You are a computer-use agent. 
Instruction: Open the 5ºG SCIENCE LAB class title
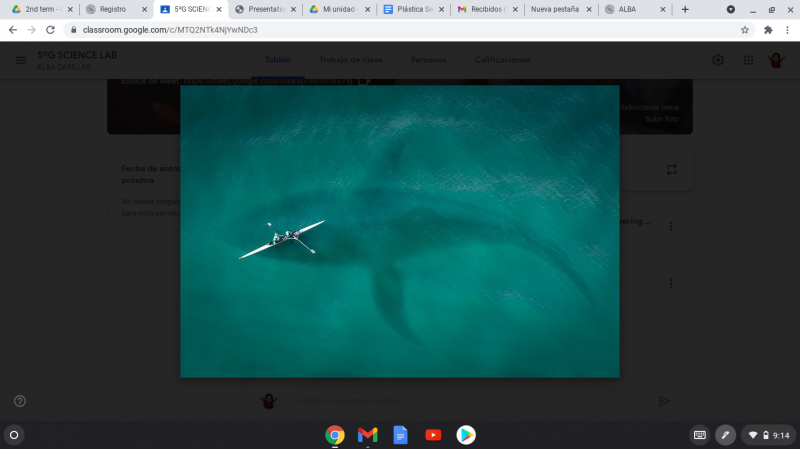[77, 55]
